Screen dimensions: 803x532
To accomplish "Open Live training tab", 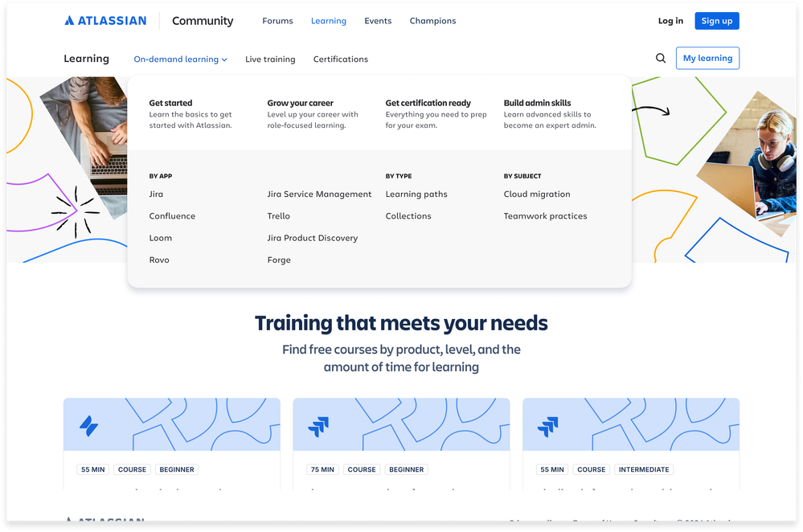I will pyautogui.click(x=270, y=59).
